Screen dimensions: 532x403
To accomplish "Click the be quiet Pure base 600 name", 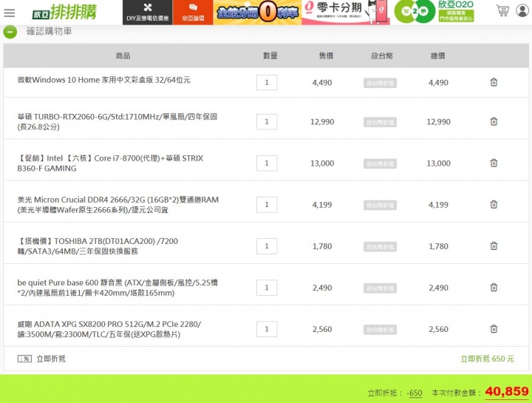I will pos(117,288).
